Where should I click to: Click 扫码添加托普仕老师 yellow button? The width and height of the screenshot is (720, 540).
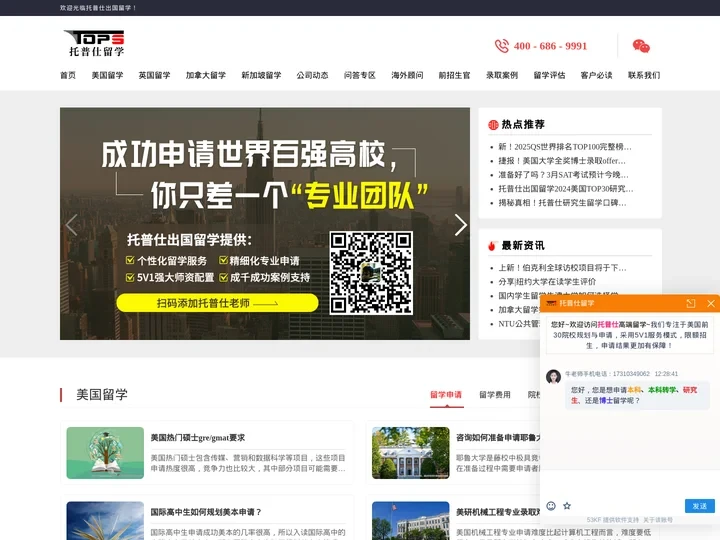(217, 303)
